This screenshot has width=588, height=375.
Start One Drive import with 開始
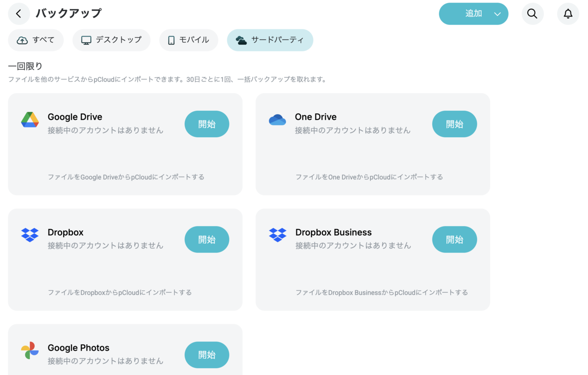pos(454,124)
